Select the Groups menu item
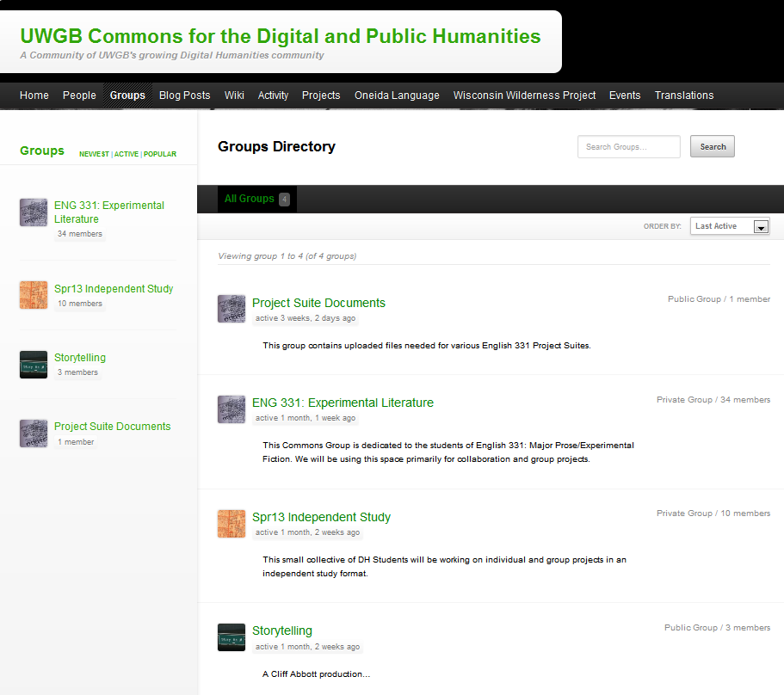This screenshot has height=695, width=784. pyautogui.click(x=127, y=95)
